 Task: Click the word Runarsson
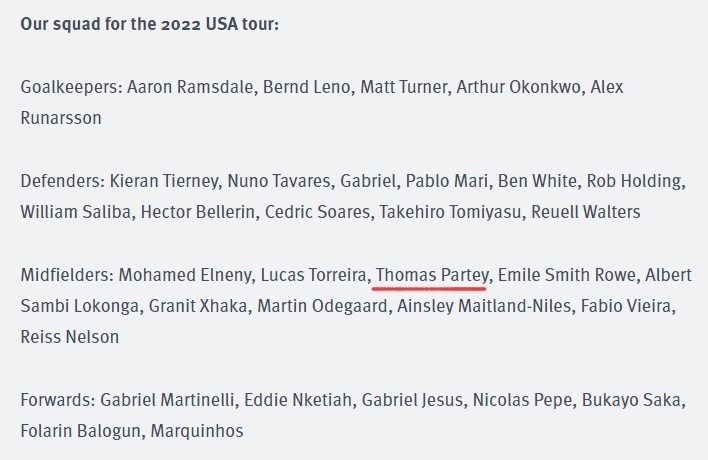tap(61, 118)
